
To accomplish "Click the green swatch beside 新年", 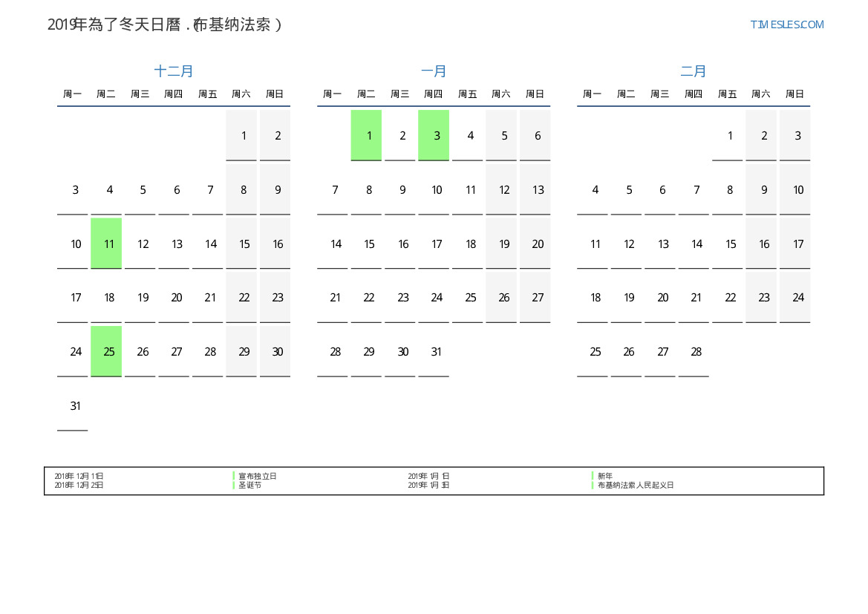I will (x=593, y=476).
